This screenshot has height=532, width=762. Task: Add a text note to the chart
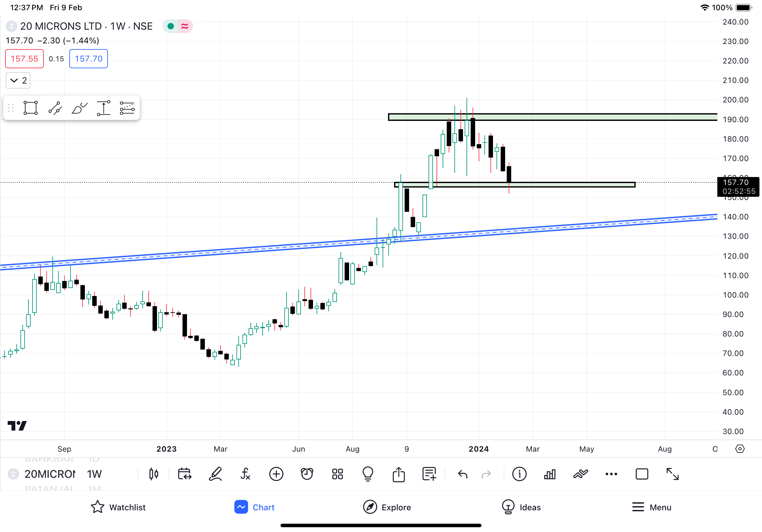[x=429, y=474]
